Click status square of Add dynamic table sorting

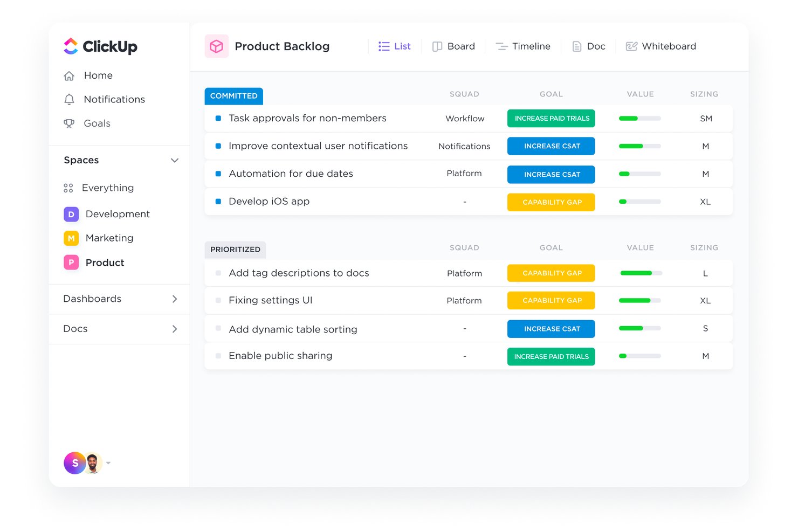click(x=218, y=328)
